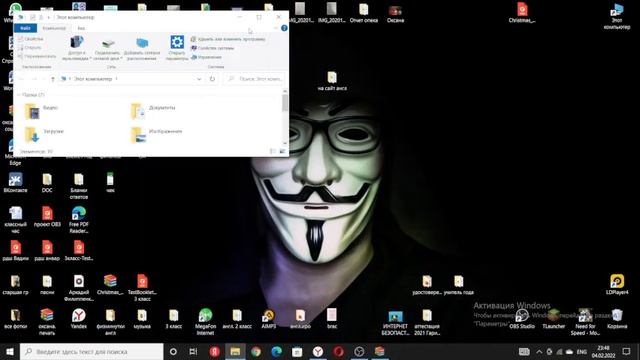Select Корзина recycle bin icon
This screenshot has width=640, height=360.
617,319
